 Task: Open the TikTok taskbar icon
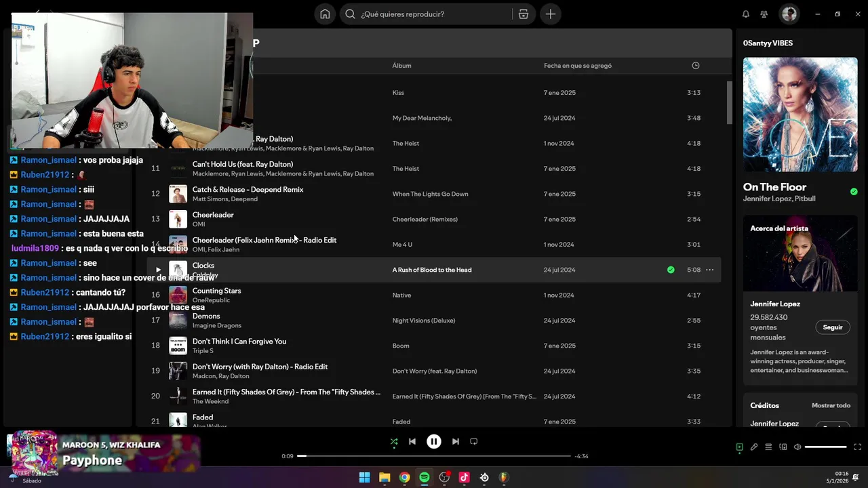coord(465,477)
